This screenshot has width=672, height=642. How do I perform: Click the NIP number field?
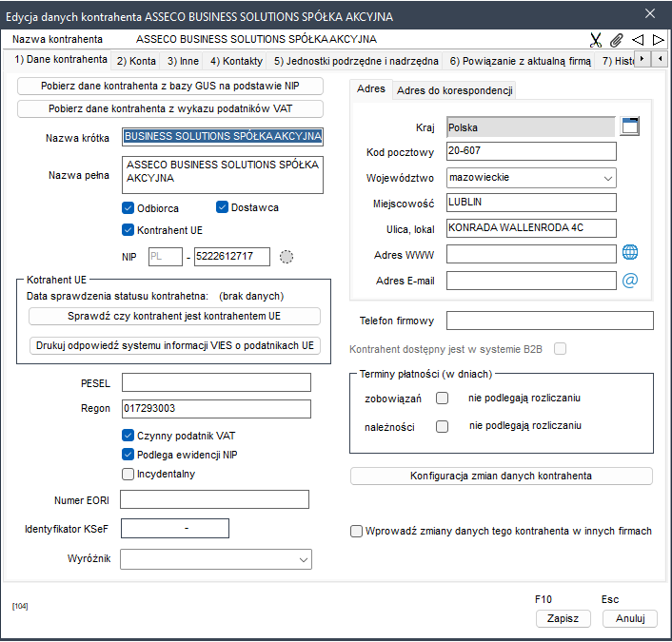point(232,257)
